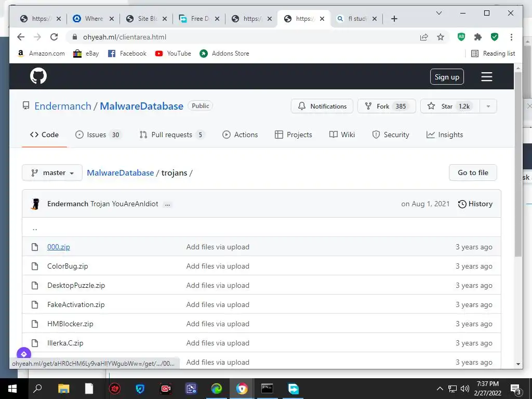Open the Star options dropdown arrow
This screenshot has height=399, width=532.
(488, 106)
